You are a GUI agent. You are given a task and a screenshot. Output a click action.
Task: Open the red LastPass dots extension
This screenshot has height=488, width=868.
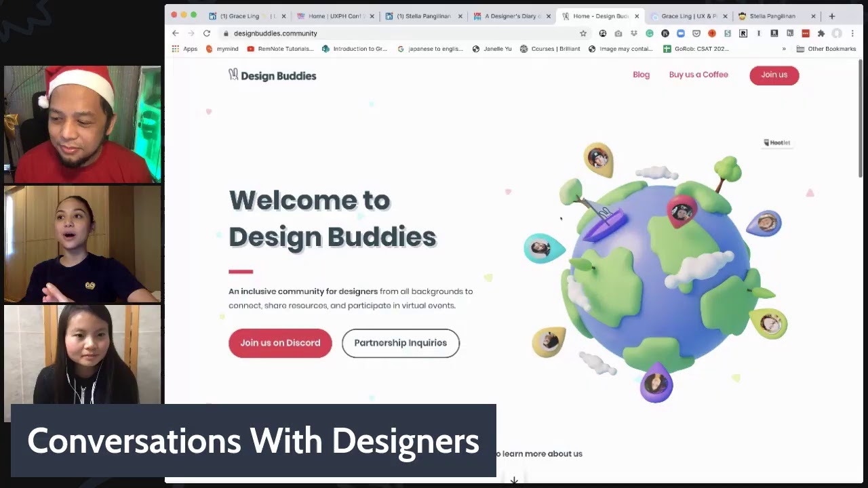click(x=806, y=33)
